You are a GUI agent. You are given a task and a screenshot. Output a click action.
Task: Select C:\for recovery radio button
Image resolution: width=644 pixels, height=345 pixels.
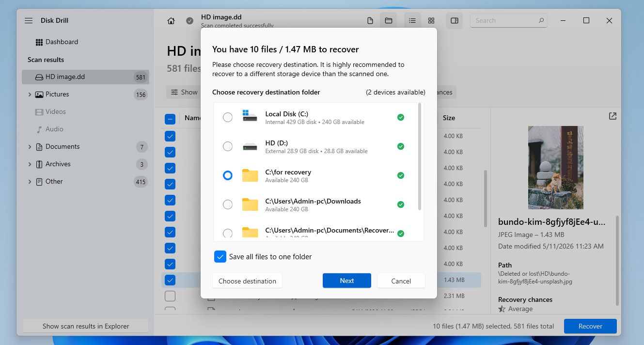tap(227, 175)
